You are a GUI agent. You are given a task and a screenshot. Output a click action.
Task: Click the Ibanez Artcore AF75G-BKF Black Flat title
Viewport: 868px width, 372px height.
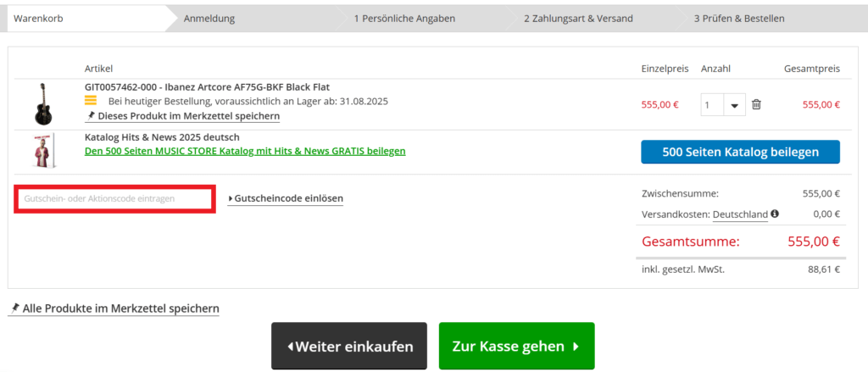(207, 87)
